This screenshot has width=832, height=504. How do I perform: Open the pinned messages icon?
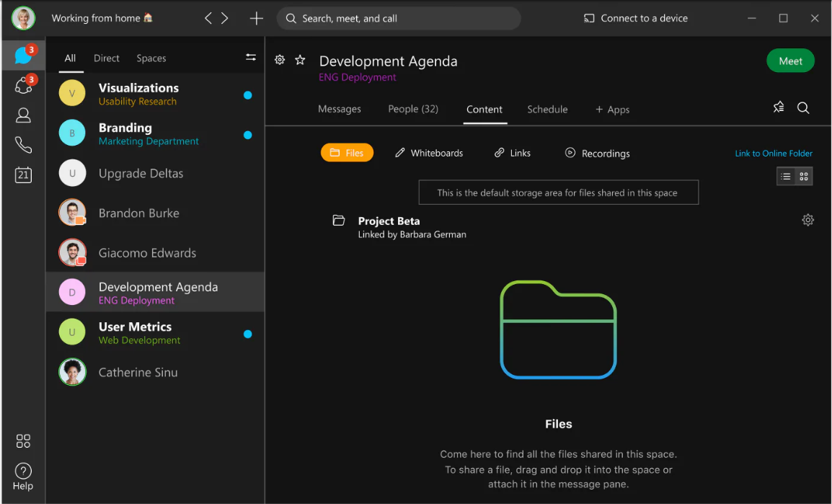(x=778, y=107)
